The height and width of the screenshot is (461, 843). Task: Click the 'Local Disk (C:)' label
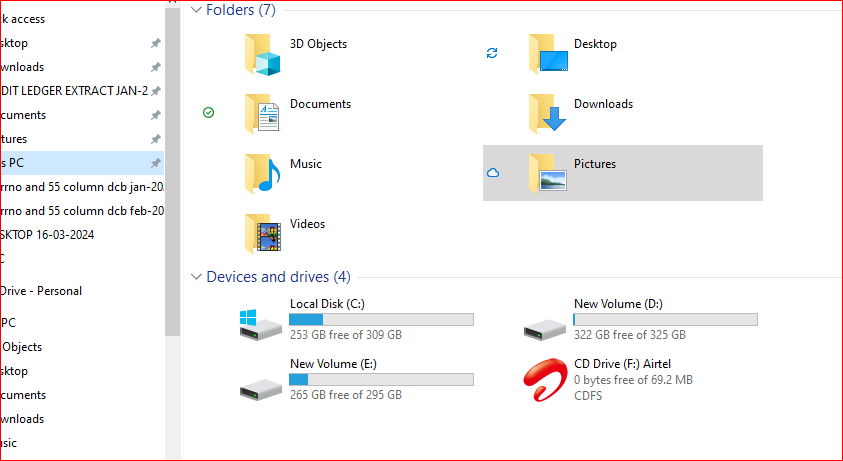[327, 304]
